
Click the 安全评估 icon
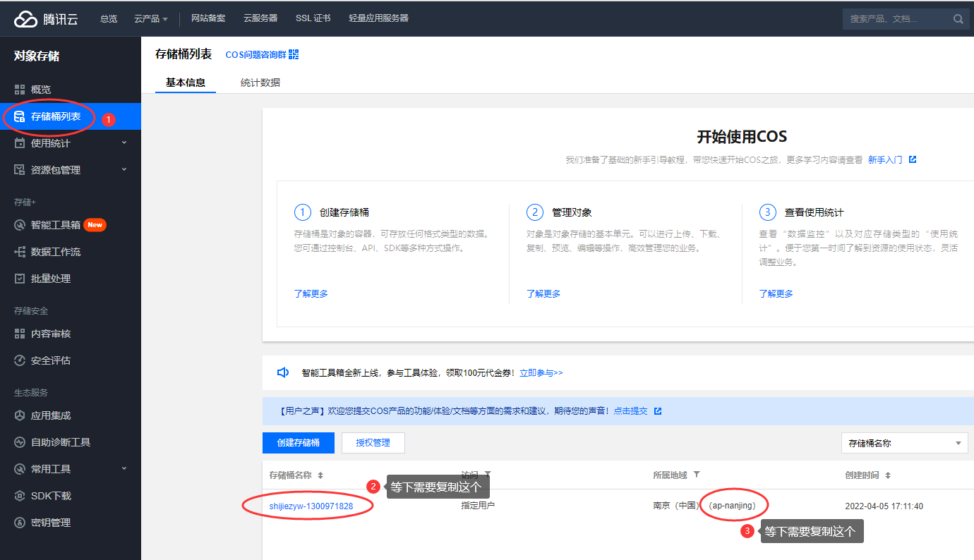20,360
